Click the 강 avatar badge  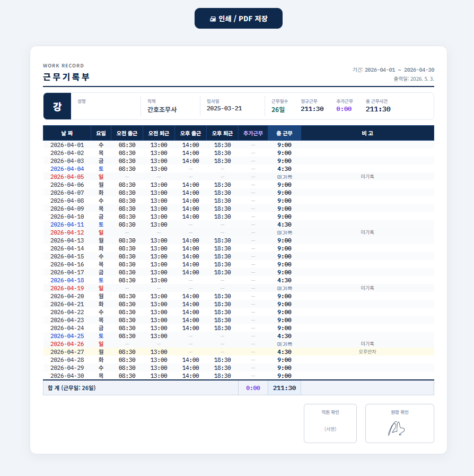pyautogui.click(x=57, y=106)
